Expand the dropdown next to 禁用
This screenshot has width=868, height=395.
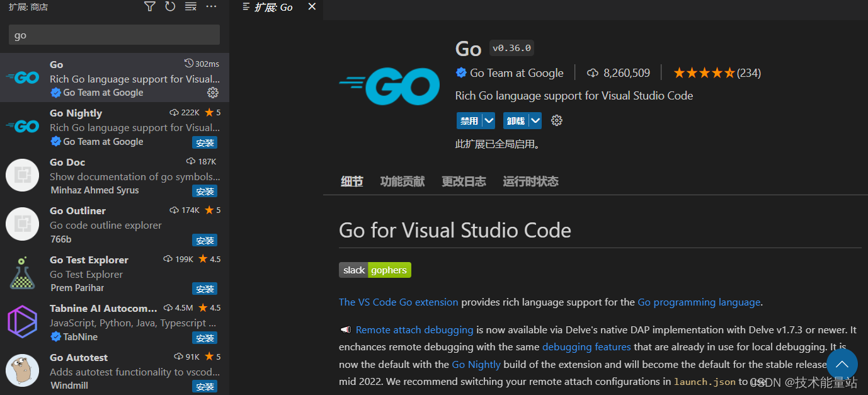click(489, 121)
